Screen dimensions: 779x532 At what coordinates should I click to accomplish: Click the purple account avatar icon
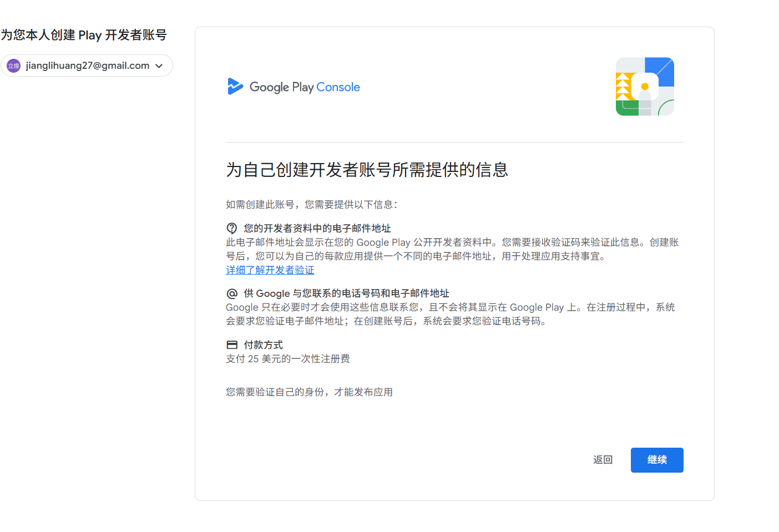[13, 65]
